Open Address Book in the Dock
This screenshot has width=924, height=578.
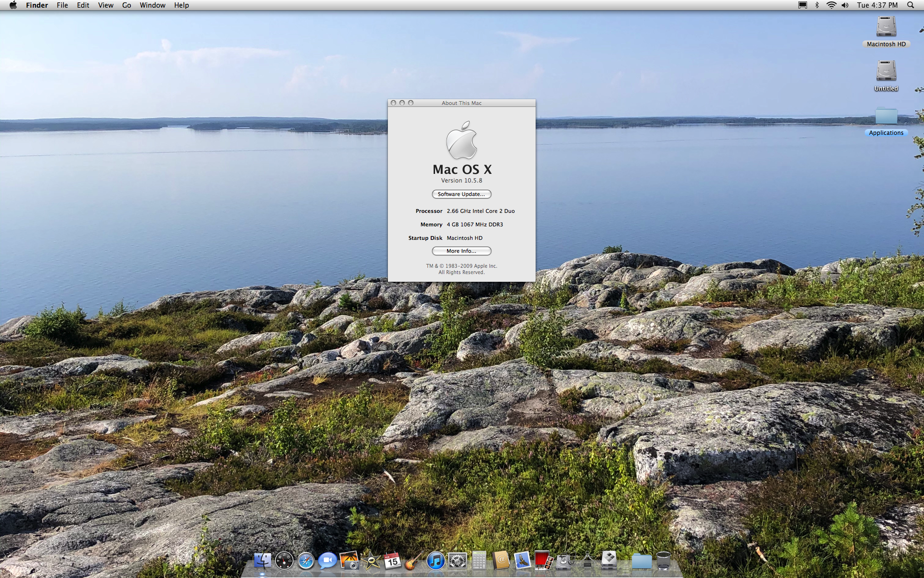point(500,561)
